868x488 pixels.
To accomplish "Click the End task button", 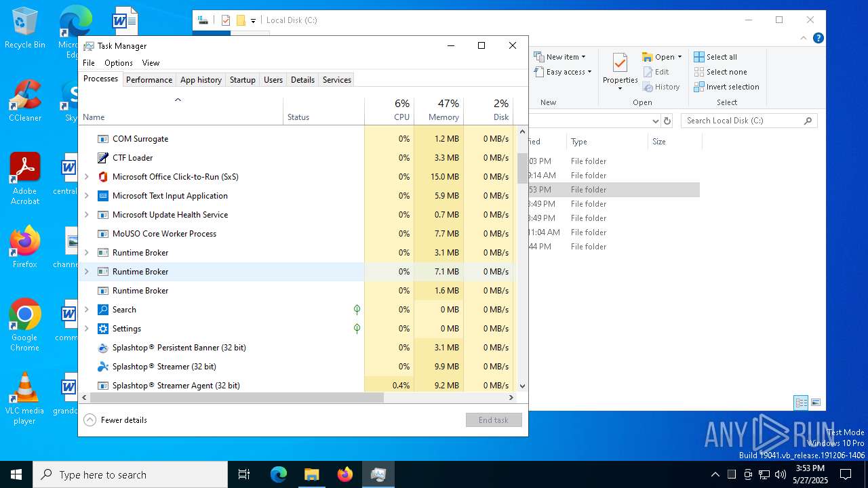I will (494, 420).
